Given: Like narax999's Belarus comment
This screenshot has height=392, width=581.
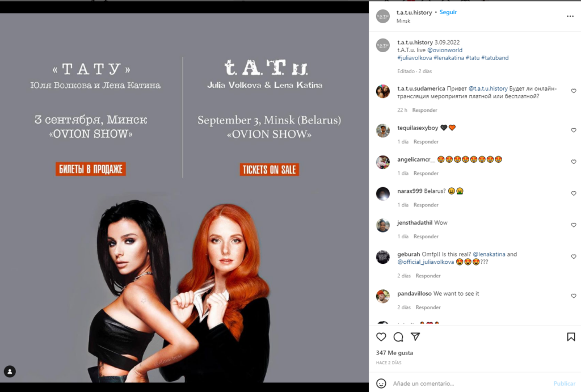Looking at the screenshot, I should click(x=574, y=193).
